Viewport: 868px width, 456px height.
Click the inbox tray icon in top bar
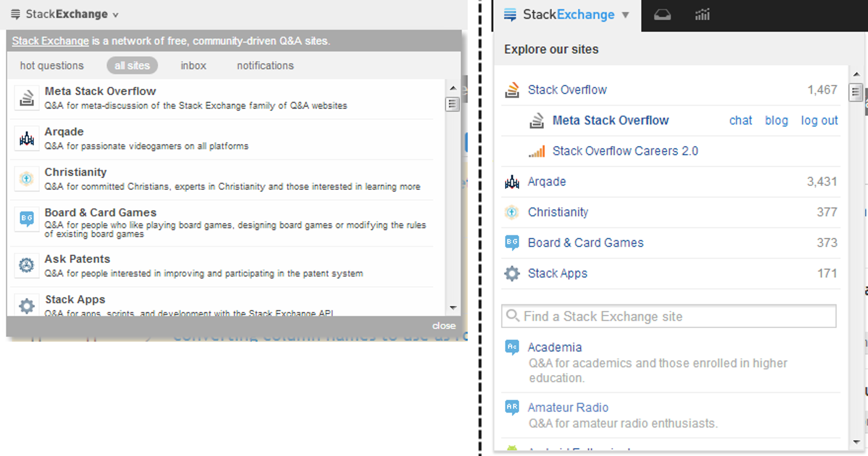(662, 15)
